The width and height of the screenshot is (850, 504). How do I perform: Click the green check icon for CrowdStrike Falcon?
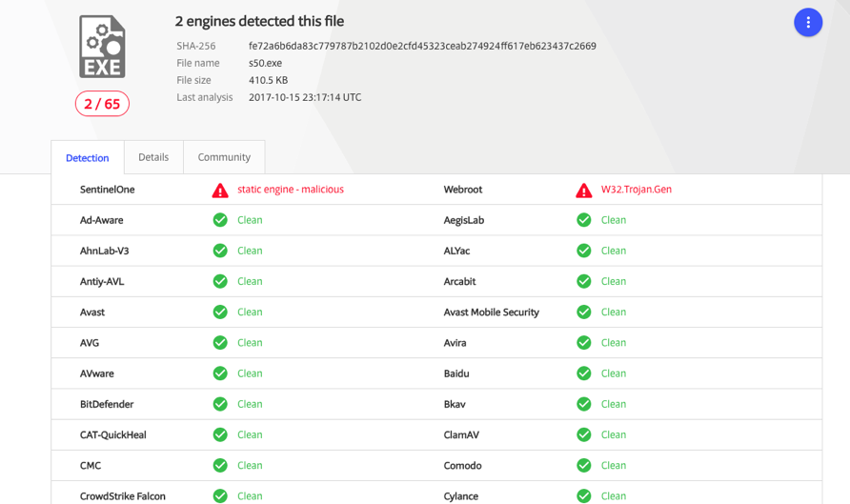pos(220,495)
